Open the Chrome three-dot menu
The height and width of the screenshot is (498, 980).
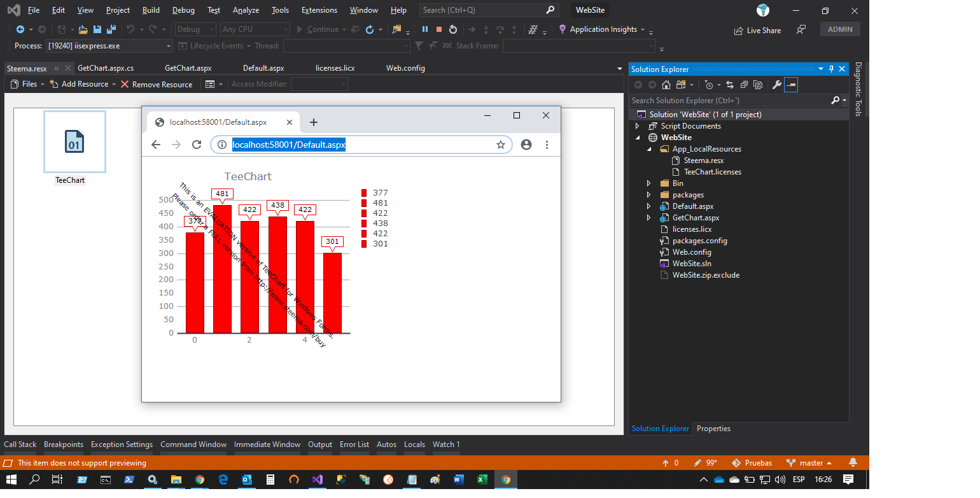point(547,145)
